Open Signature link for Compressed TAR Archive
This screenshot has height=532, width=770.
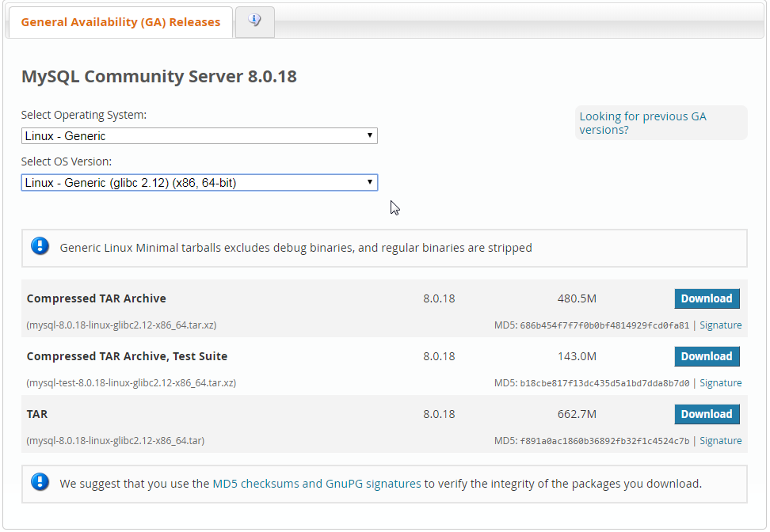click(720, 325)
